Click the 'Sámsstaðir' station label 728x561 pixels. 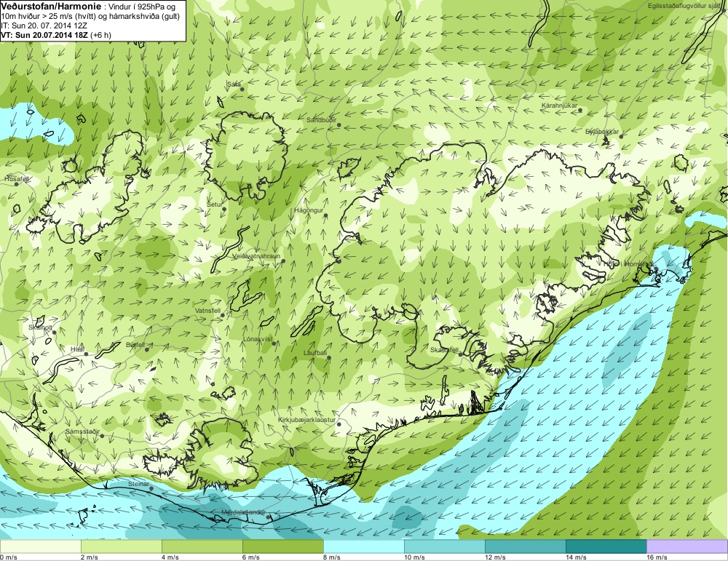click(82, 431)
